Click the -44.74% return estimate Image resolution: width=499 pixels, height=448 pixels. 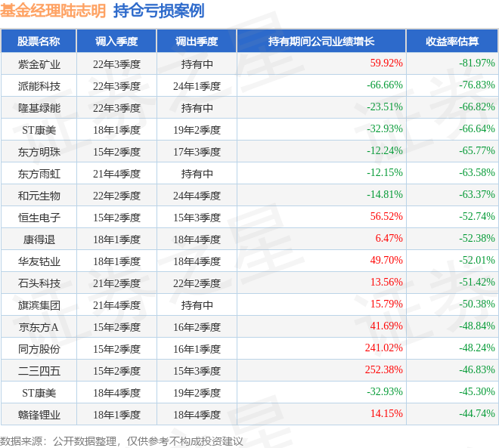(477, 414)
